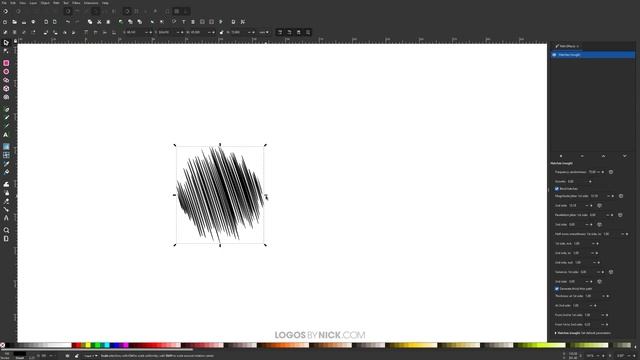Toggle third transform-affect button in tool controls
640x360 pixels.
point(299,32)
